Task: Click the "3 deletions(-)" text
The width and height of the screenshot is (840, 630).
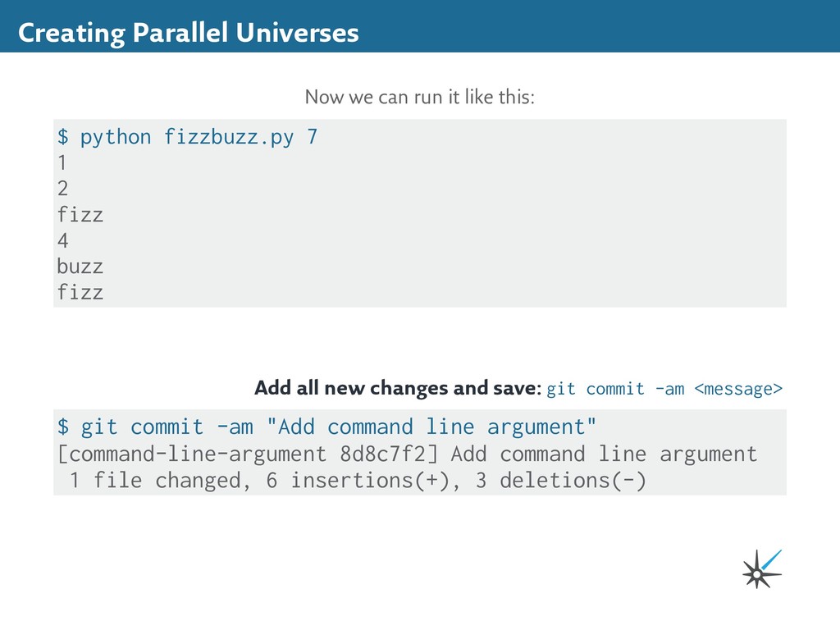Action: click(x=560, y=480)
